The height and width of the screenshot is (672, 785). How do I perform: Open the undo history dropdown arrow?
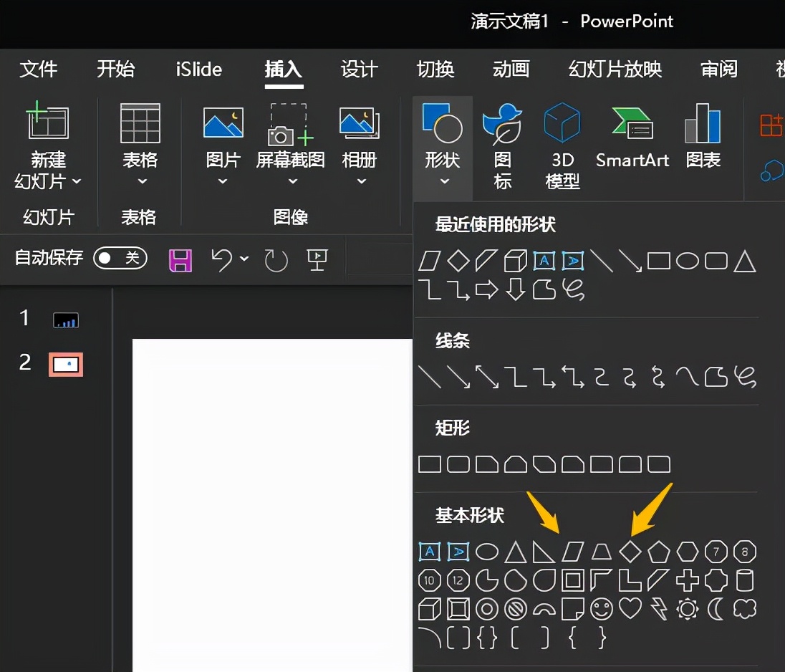(244, 259)
